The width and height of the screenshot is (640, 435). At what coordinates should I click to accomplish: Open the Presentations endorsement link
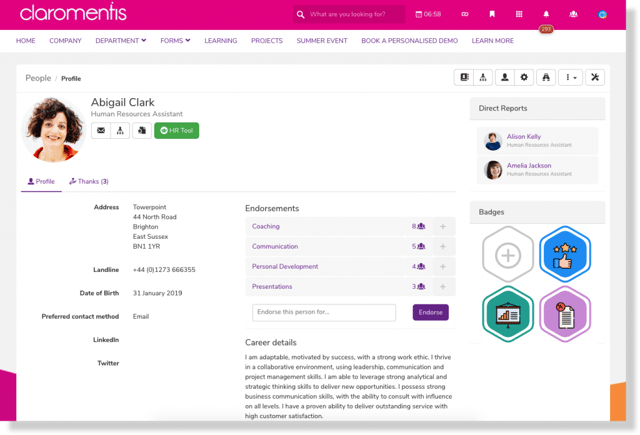coord(272,286)
